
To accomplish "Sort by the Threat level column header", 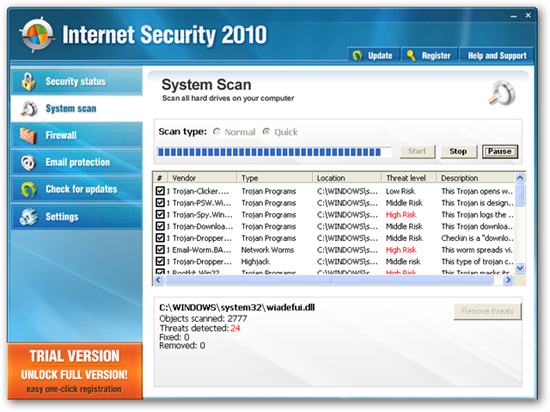I will [x=409, y=178].
